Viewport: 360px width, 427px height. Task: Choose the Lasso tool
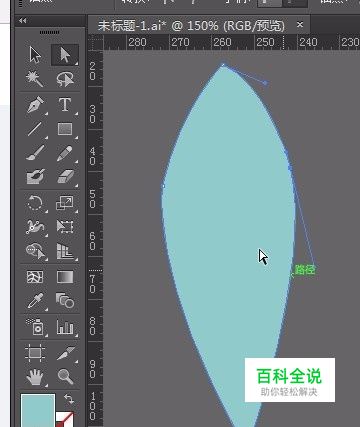[x=65, y=79]
